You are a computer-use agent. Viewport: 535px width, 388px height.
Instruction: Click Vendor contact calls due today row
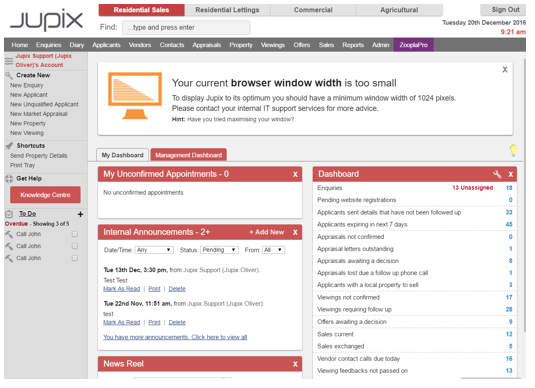point(415,359)
